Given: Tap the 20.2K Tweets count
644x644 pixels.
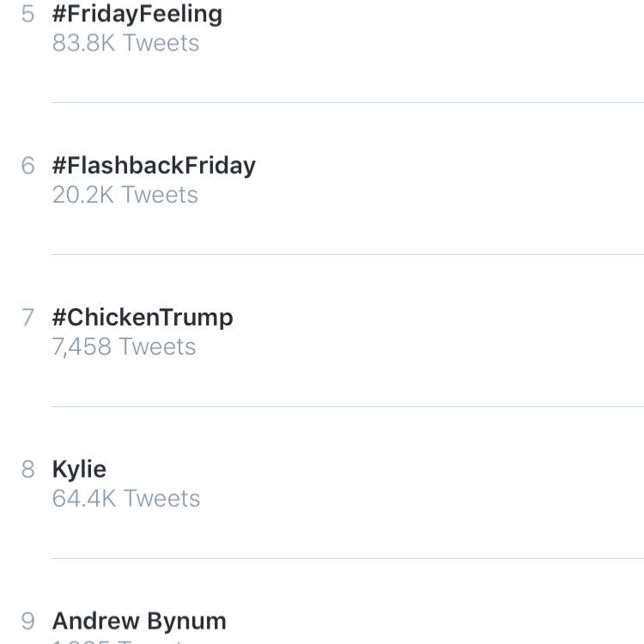Looking at the screenshot, I should [x=125, y=195].
